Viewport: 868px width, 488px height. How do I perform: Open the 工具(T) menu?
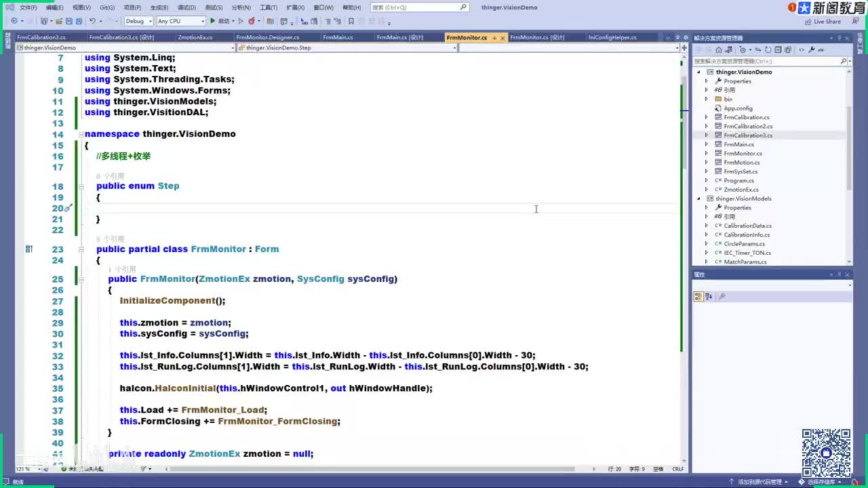coord(269,7)
